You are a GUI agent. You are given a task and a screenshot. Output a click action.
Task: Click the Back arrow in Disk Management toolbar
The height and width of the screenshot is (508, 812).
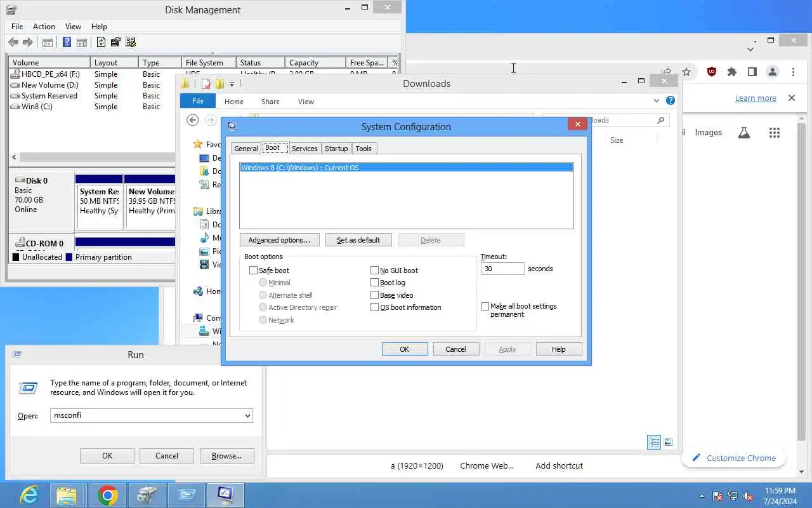[x=13, y=43]
